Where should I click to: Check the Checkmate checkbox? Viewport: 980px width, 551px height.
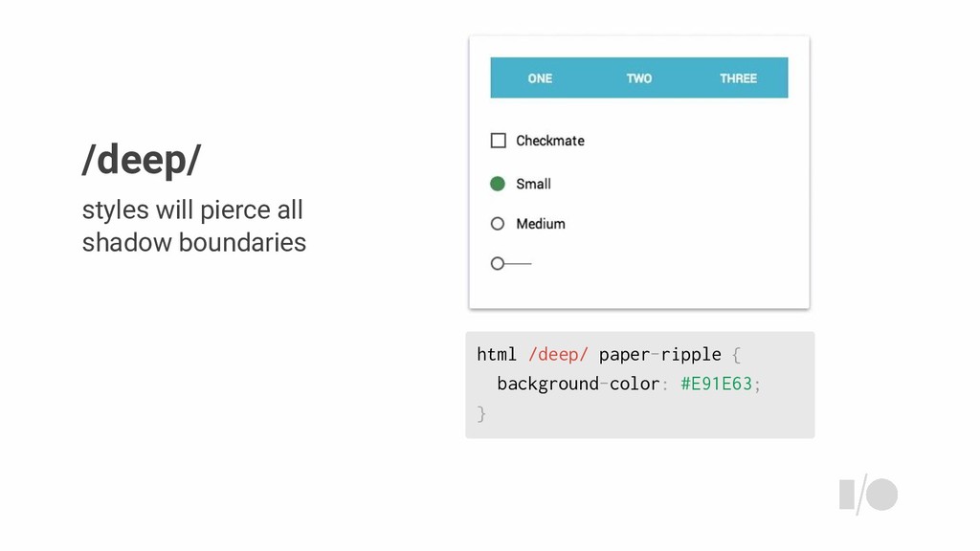(x=498, y=141)
